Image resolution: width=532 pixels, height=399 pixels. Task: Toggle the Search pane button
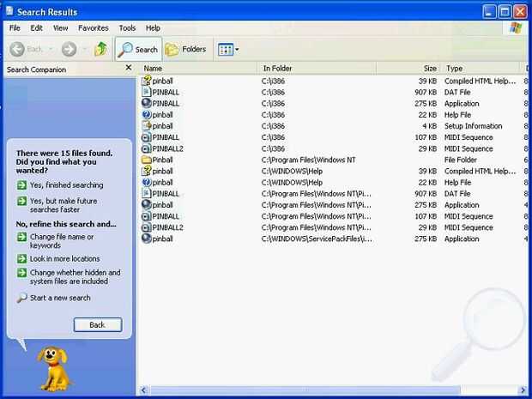(x=138, y=50)
